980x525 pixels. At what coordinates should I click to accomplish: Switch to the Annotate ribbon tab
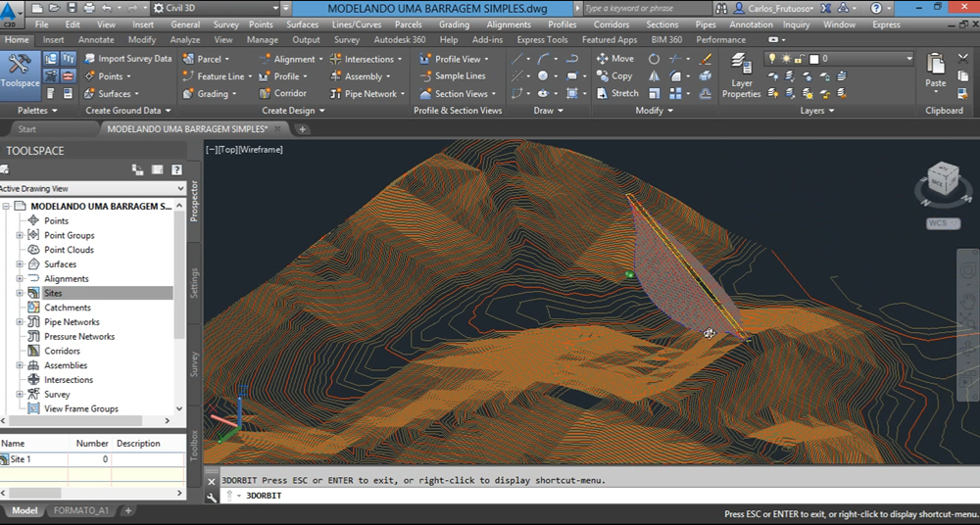(96, 39)
